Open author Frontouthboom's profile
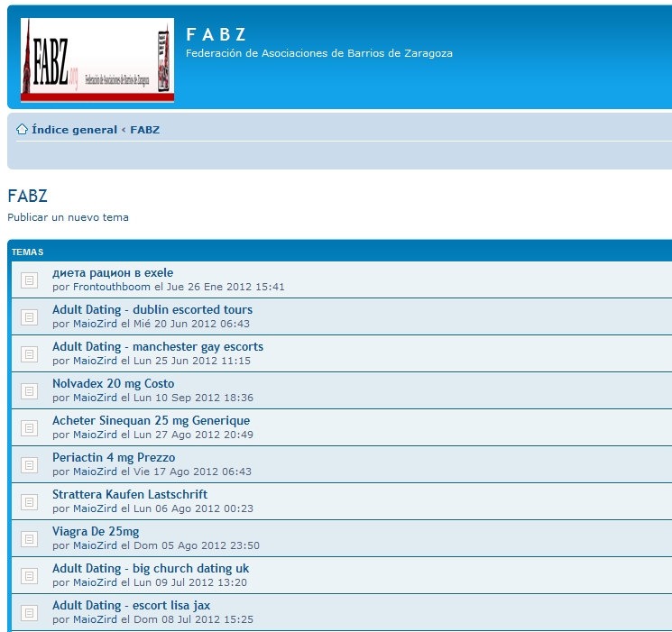This screenshot has width=672, height=632. pos(112,287)
